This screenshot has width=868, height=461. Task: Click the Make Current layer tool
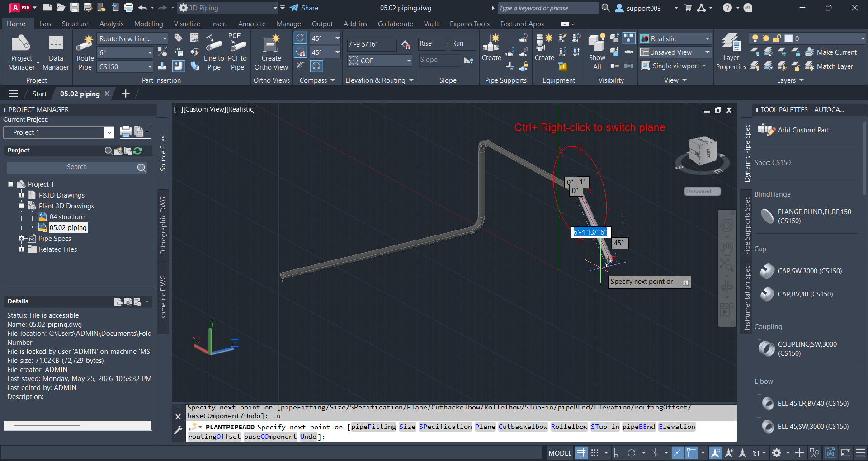[x=831, y=52]
